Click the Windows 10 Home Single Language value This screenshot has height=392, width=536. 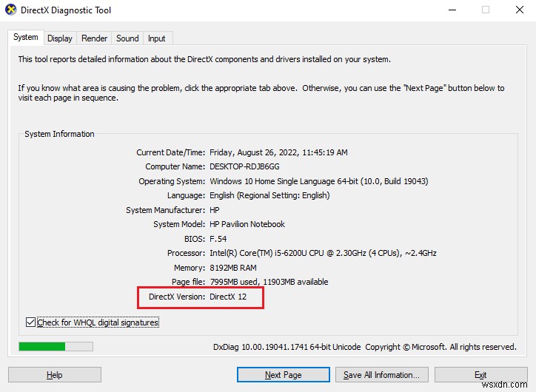click(318, 181)
